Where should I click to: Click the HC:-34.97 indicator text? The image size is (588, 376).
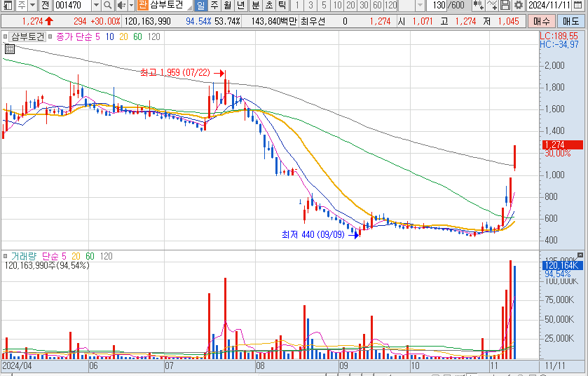click(x=559, y=45)
